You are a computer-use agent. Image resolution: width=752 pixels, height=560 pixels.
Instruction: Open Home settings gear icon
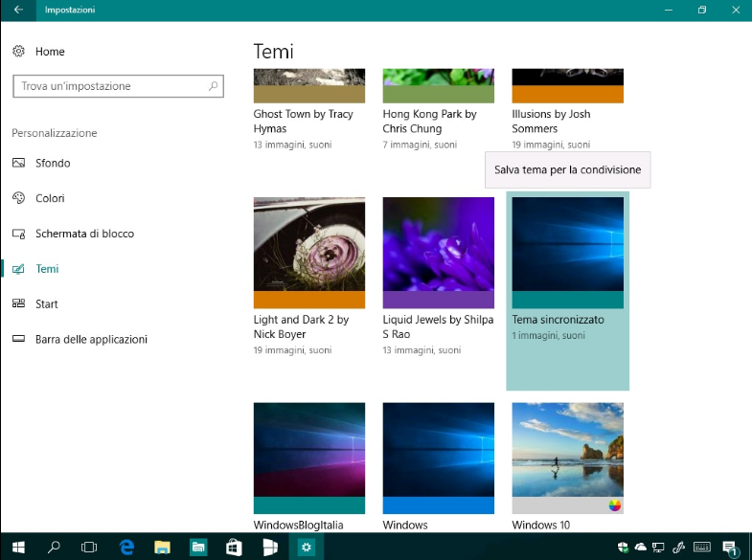(x=18, y=52)
